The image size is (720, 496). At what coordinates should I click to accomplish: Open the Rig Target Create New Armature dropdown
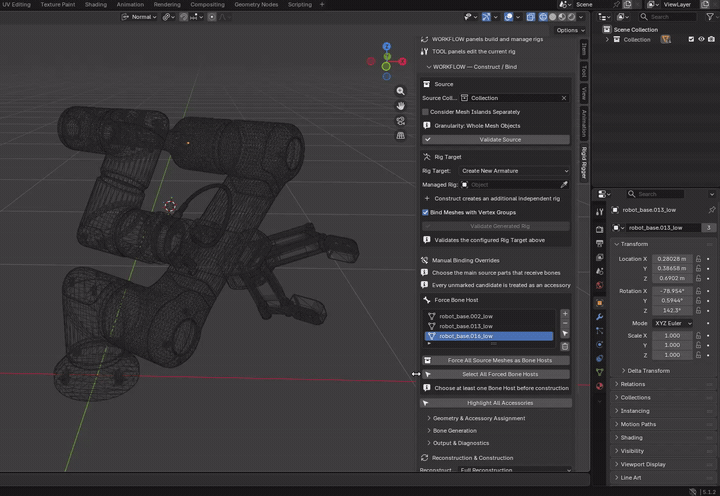(x=515, y=171)
